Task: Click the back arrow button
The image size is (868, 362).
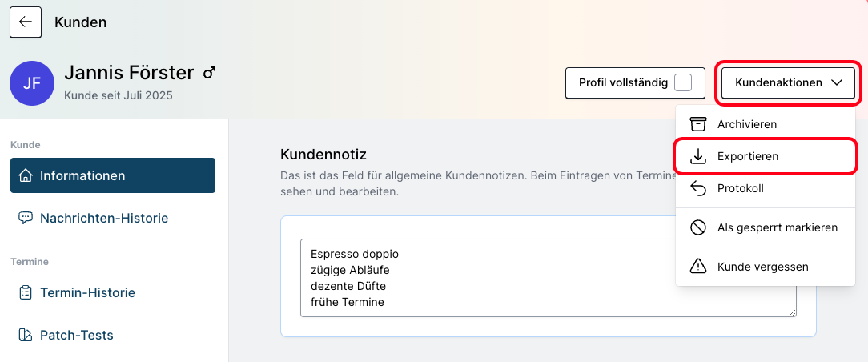Action: 26,22
